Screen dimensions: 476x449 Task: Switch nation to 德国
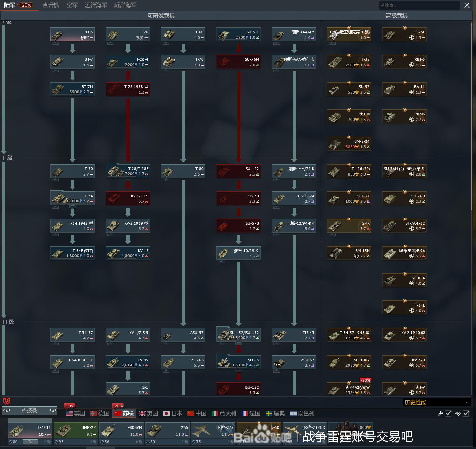(100, 413)
